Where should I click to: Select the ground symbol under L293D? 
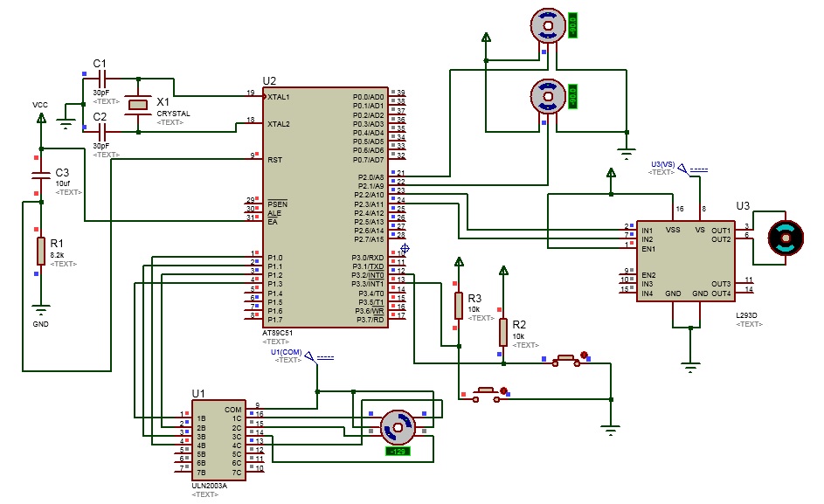click(690, 367)
